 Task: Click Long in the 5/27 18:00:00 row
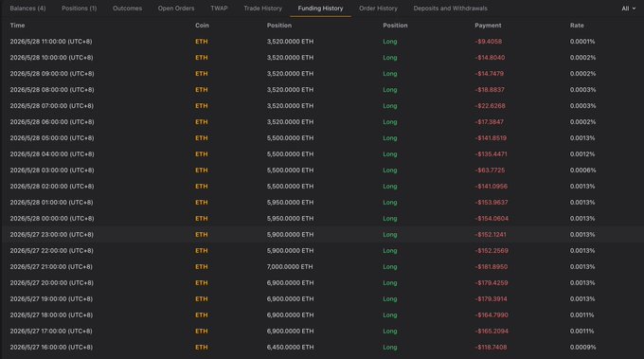coord(390,315)
